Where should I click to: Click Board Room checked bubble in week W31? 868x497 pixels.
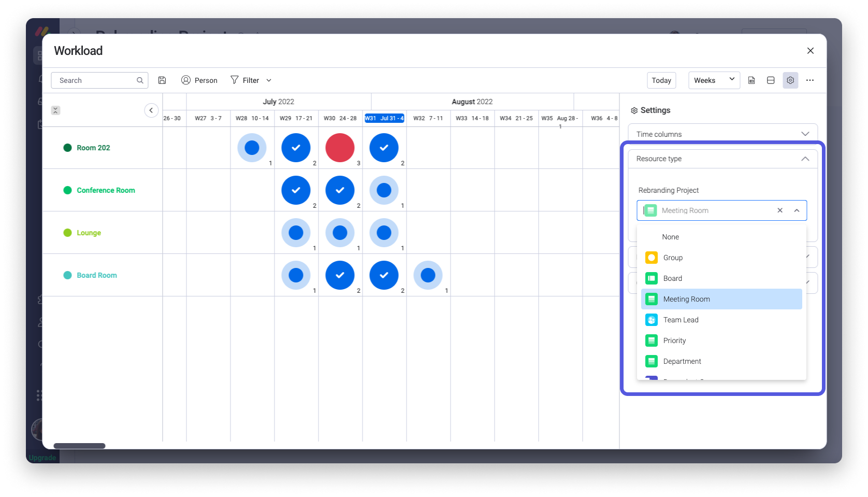[384, 275]
